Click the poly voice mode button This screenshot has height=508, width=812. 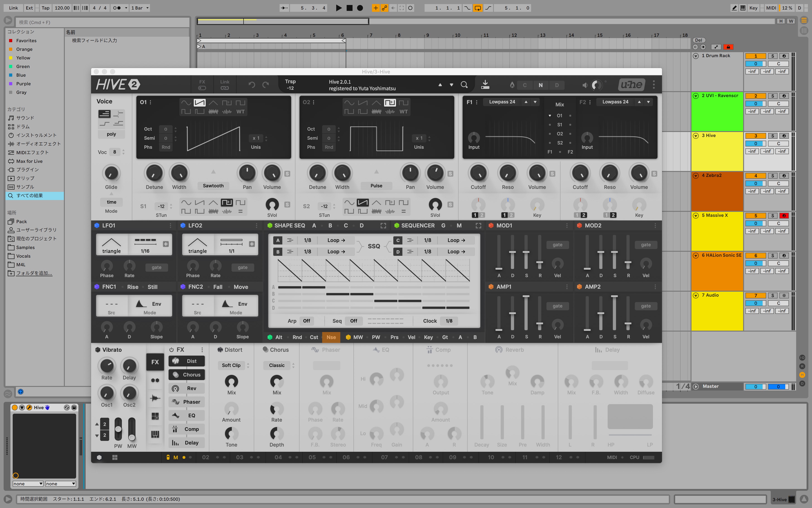click(111, 134)
